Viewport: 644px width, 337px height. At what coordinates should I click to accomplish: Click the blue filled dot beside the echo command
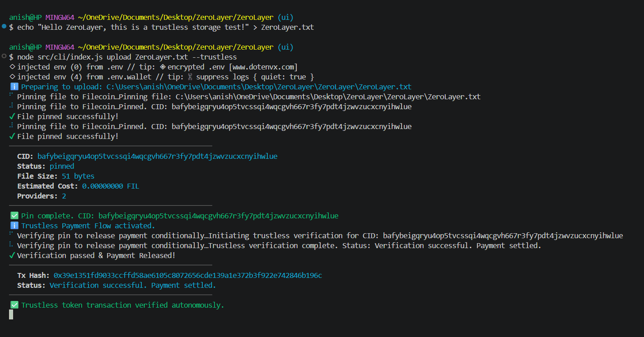click(x=4, y=27)
